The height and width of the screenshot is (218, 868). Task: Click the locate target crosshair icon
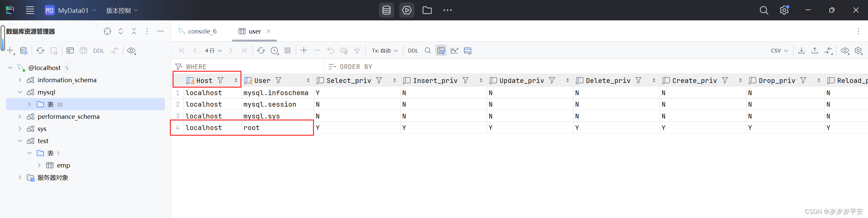(x=107, y=31)
